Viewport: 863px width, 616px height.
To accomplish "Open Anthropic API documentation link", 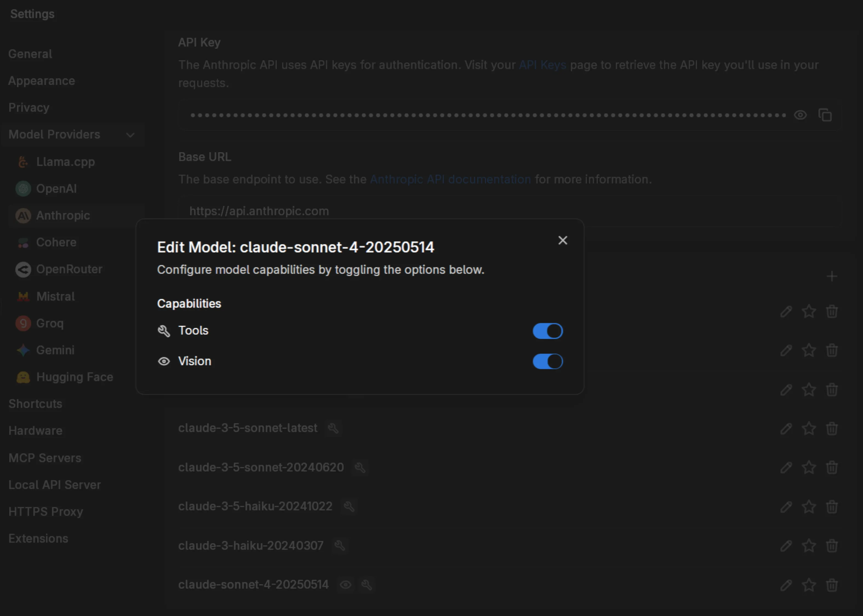I will point(450,179).
